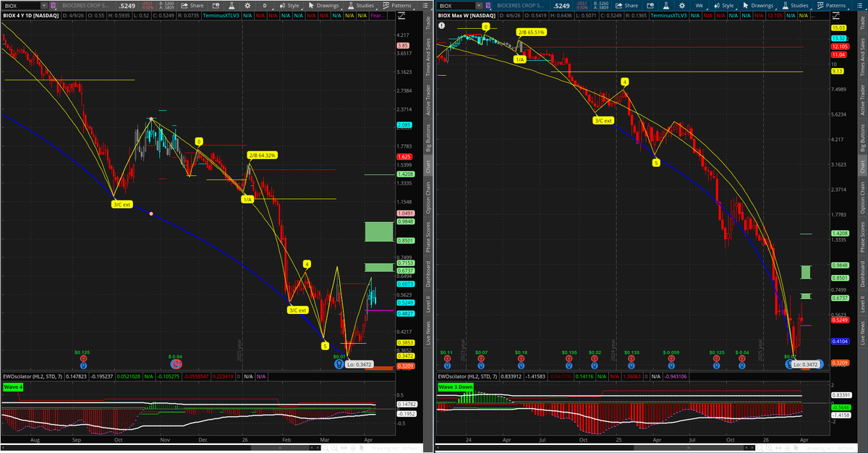The width and height of the screenshot is (868, 453).
Task: Click the $0.11 earnings marker on the weekly chart
Action: pyautogui.click(x=447, y=357)
